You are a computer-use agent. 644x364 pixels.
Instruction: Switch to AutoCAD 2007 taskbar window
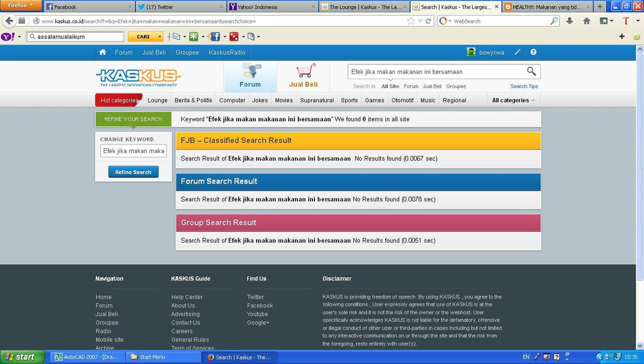pos(87,357)
